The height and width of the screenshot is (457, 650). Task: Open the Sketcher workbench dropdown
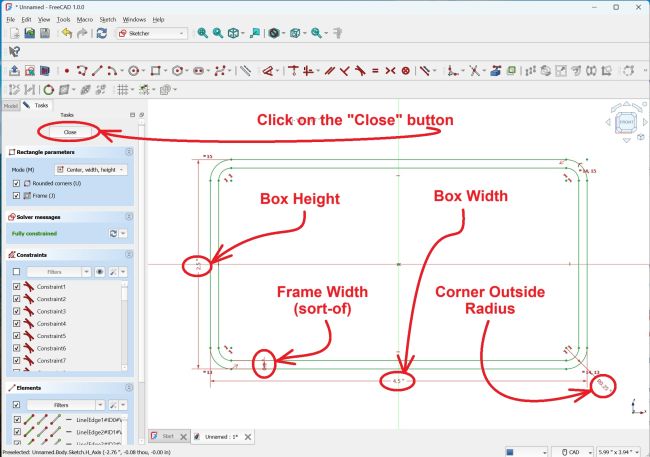tap(152, 33)
